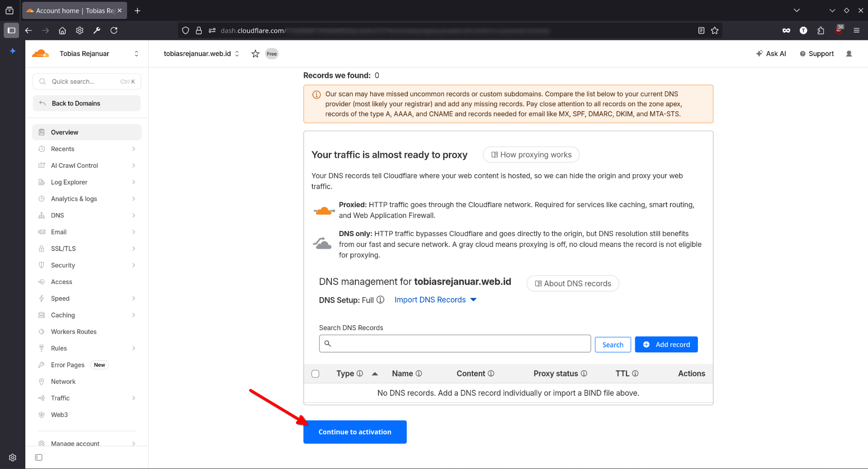Bookmark this page with star icon
Image resolution: width=868 pixels, height=469 pixels.
click(714, 30)
